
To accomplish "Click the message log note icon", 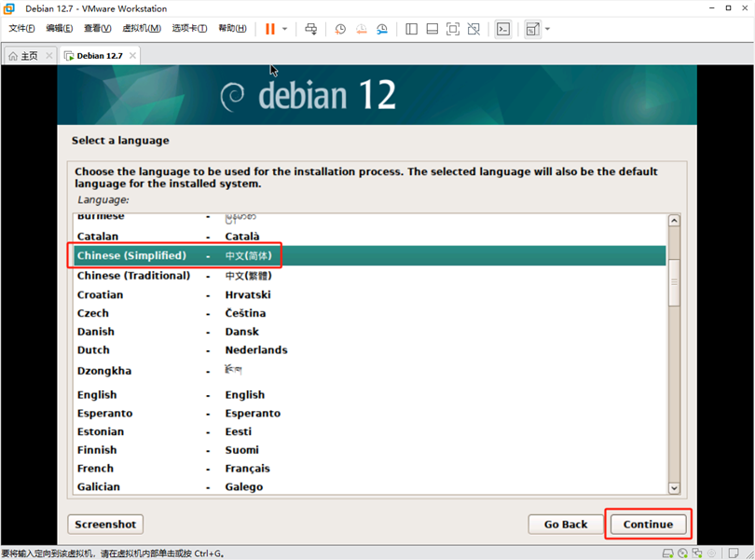I will tap(734, 553).
